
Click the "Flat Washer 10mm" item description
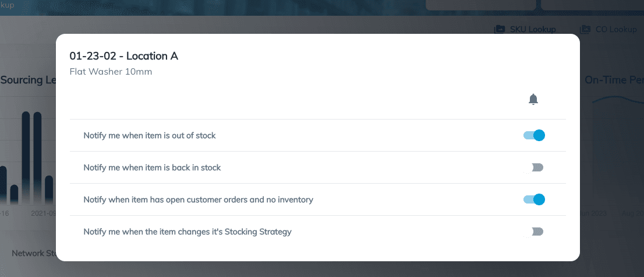point(111,72)
